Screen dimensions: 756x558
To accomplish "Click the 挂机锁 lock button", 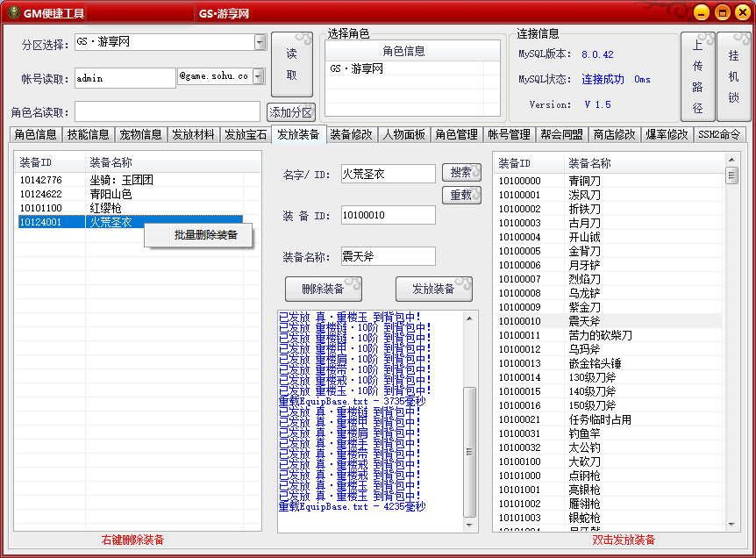I will pos(733,76).
